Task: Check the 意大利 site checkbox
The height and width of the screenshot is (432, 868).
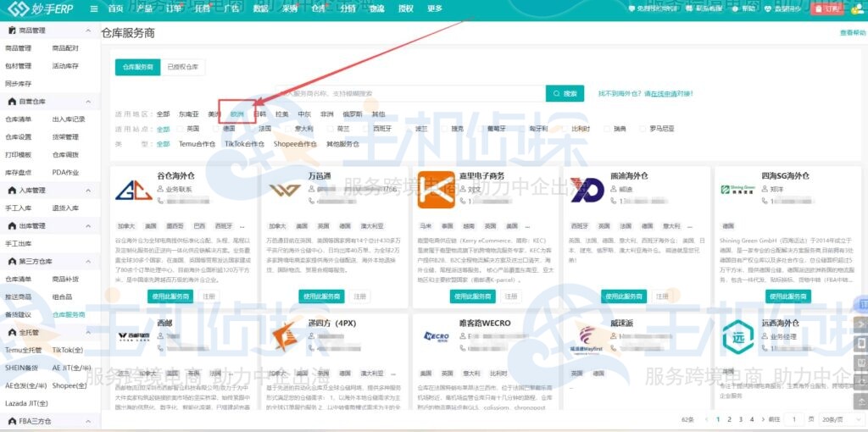Action: coord(288,129)
